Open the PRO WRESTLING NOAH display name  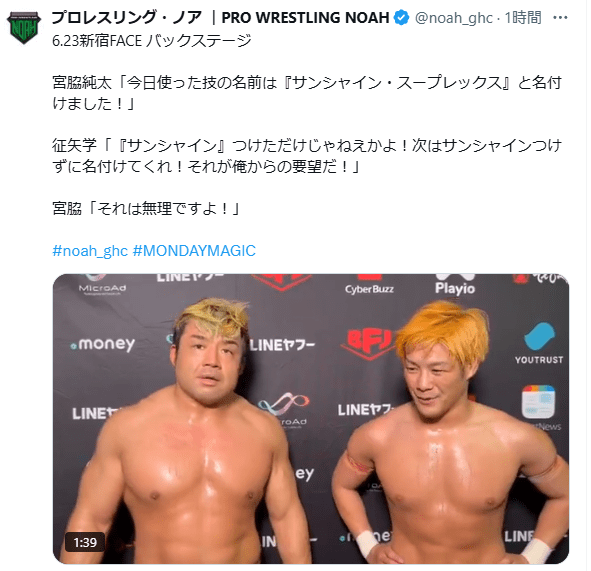220,18
